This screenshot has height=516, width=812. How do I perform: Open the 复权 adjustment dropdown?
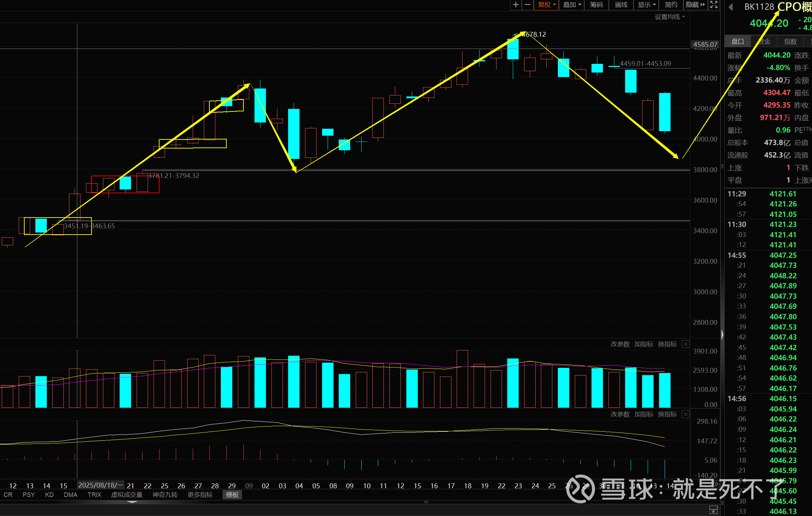546,5
